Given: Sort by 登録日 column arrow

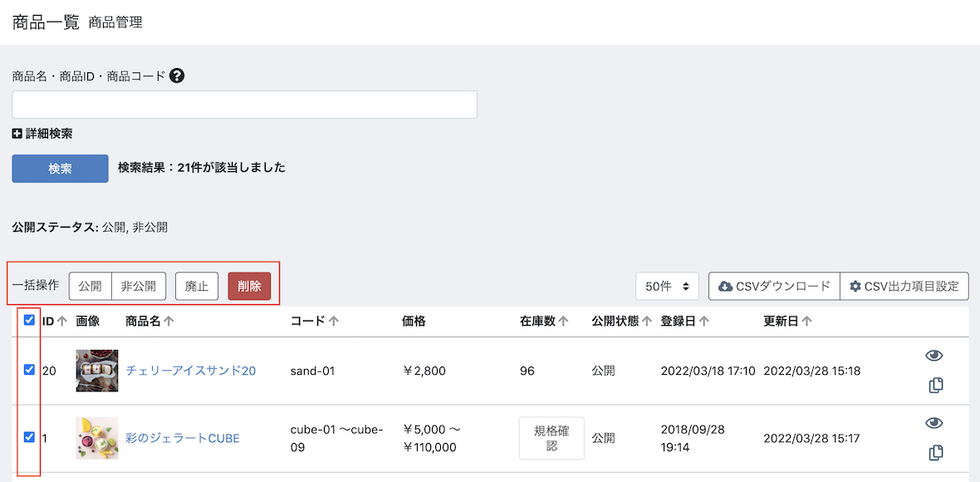Looking at the screenshot, I should [703, 322].
